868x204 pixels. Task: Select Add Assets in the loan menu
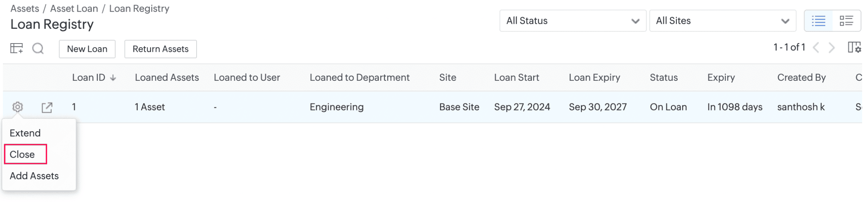coord(34,177)
